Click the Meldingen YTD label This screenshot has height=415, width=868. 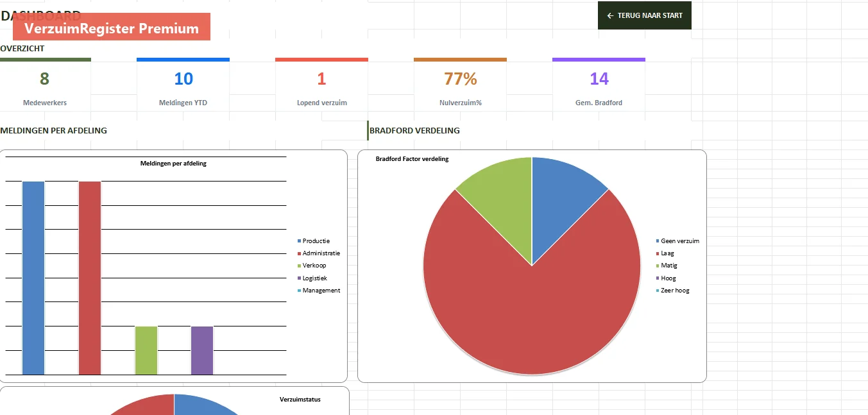[x=183, y=103]
